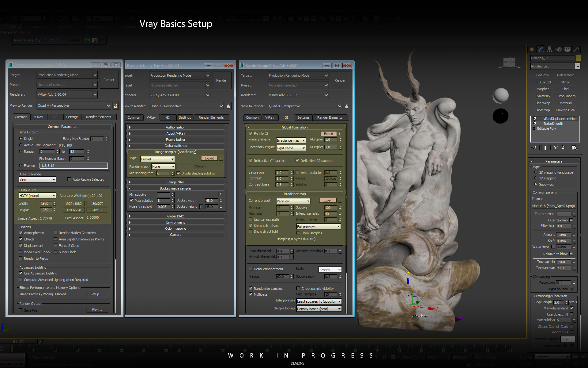
Task: Switch to Settings tab in middle Render Setup
Action: click(185, 117)
